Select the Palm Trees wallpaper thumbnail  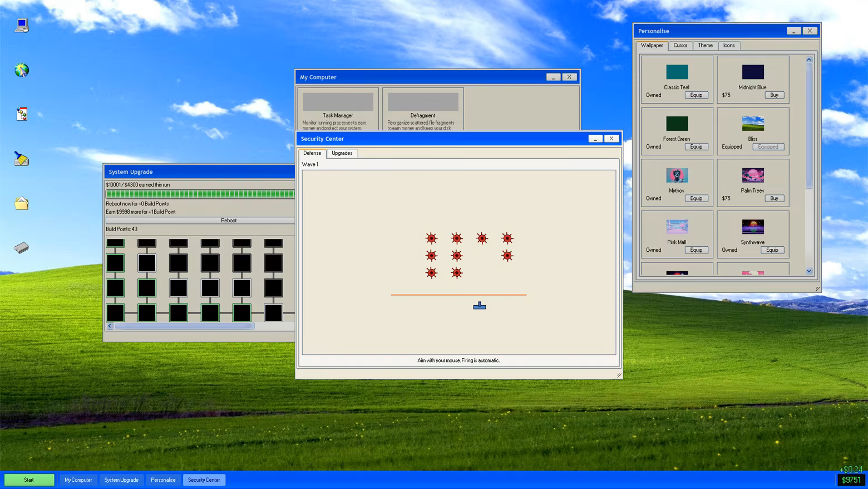[x=753, y=175]
